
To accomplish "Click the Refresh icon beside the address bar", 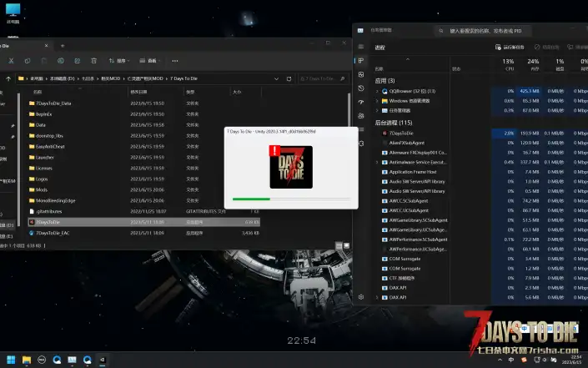I will (x=289, y=78).
